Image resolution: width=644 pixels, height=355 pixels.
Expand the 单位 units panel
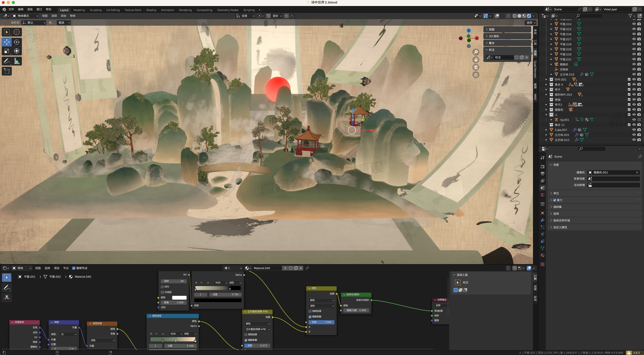coord(595,193)
